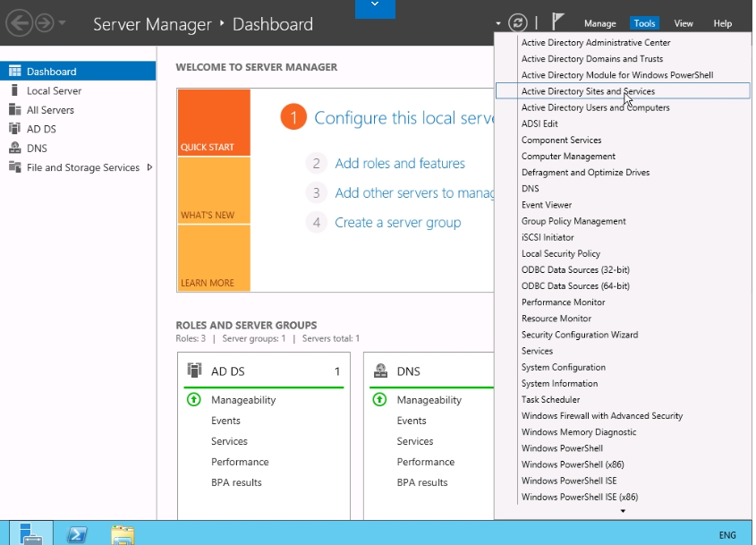The image size is (756, 545).
Task: Click the DNS icon in sidebar
Action: [14, 149]
